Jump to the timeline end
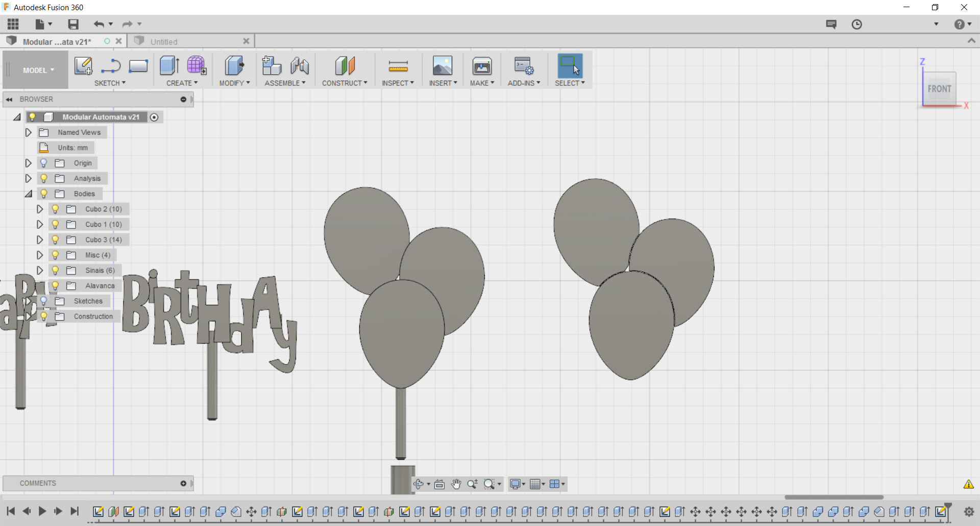Screen dimensions: 980x526 pyautogui.click(x=75, y=511)
